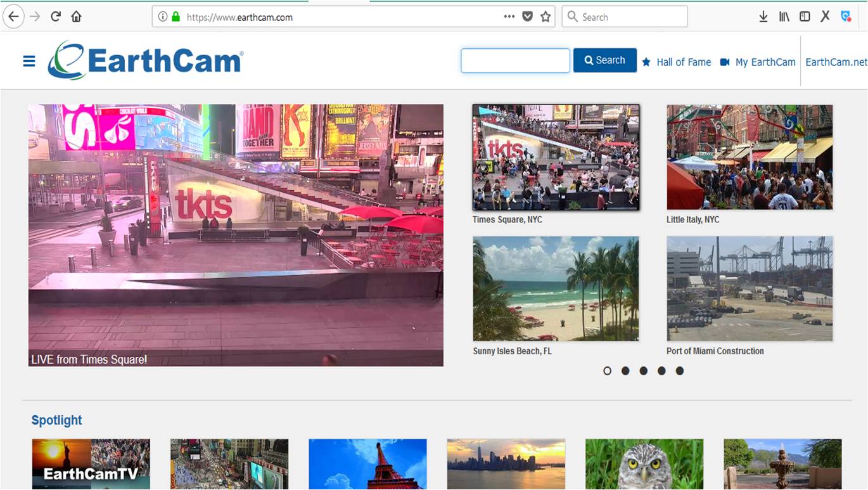Open the browser home page icon
Image resolution: width=868 pixels, height=490 pixels.
pyautogui.click(x=76, y=17)
